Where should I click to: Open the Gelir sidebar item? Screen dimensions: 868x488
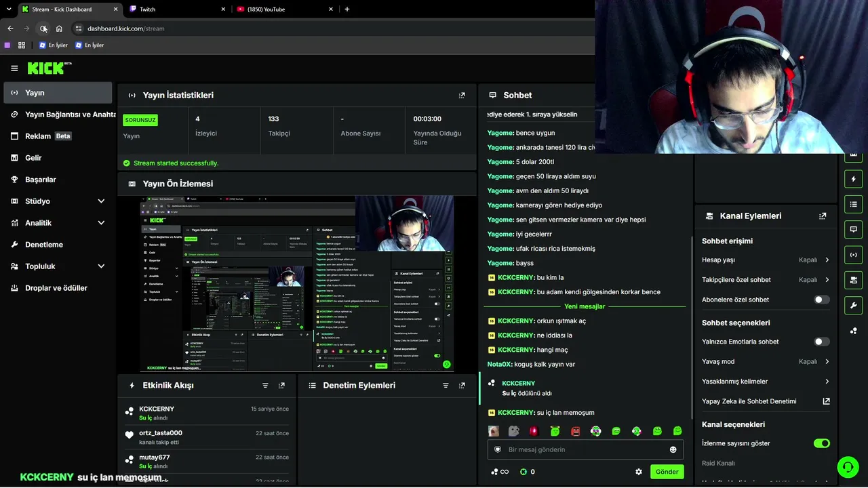click(58, 158)
